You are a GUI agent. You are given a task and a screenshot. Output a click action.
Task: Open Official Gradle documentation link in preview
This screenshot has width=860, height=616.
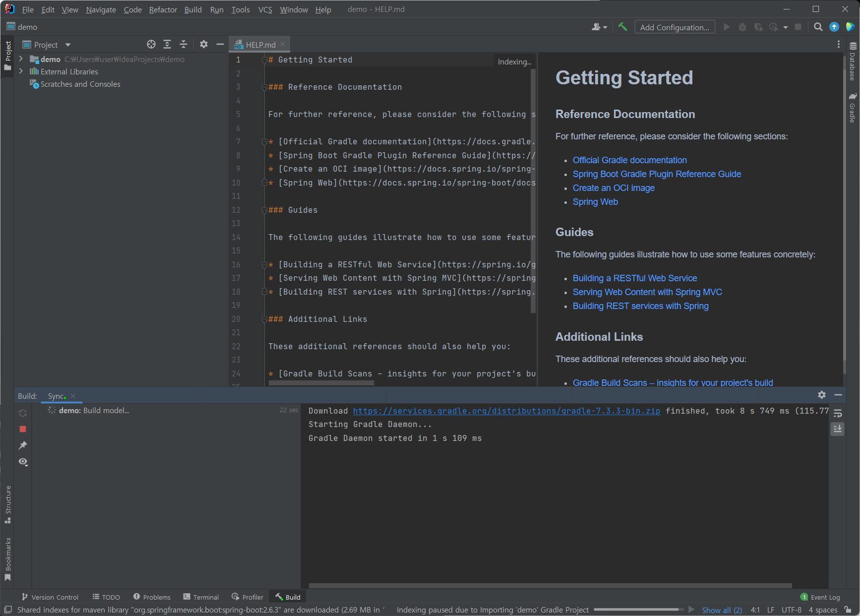pyautogui.click(x=629, y=160)
